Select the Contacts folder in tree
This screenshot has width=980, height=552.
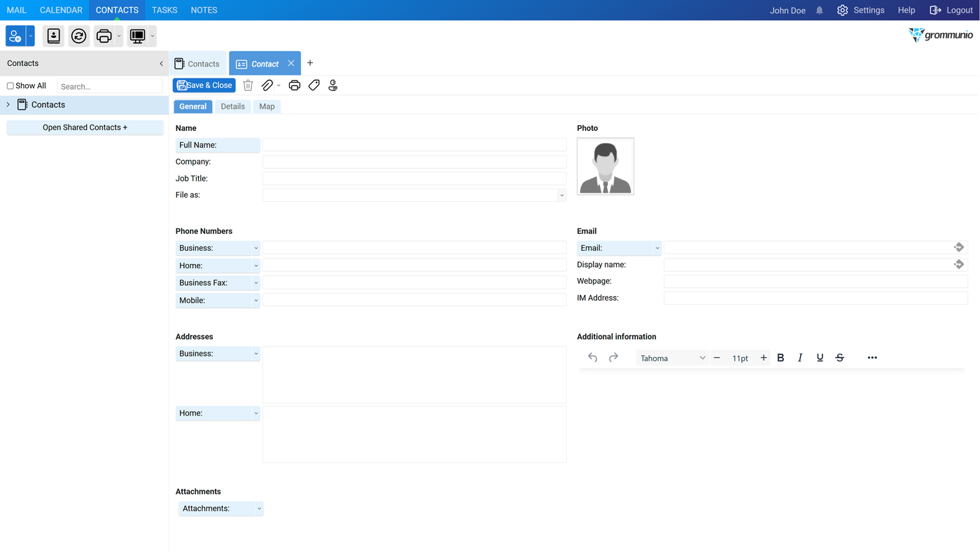[48, 104]
